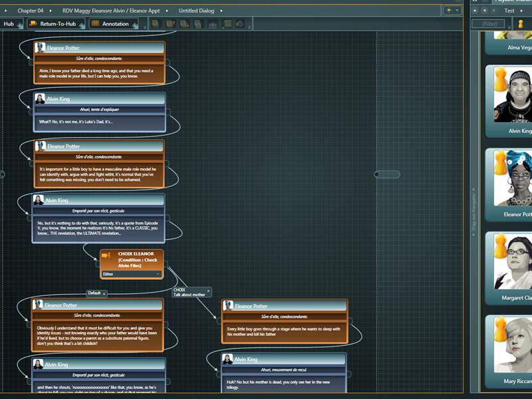Image resolution: width=532 pixels, height=399 pixels.
Task: Click the Return-To-Hub template button
Action: tap(55, 24)
